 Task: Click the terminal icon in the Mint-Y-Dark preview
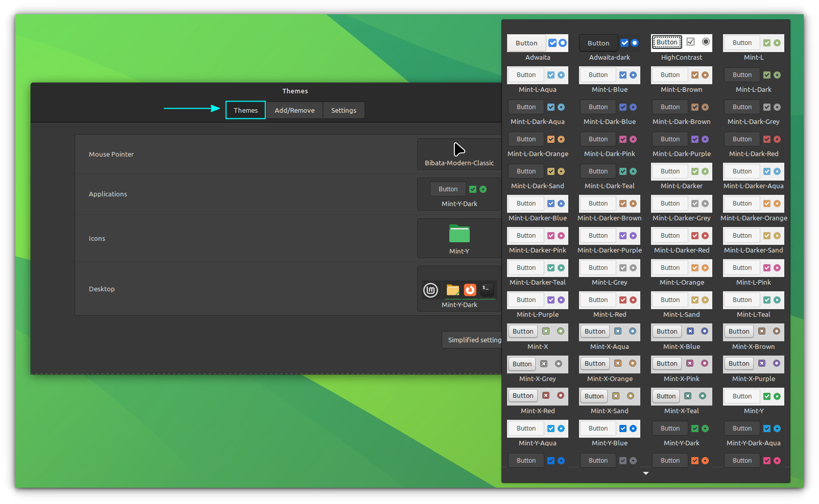point(488,290)
